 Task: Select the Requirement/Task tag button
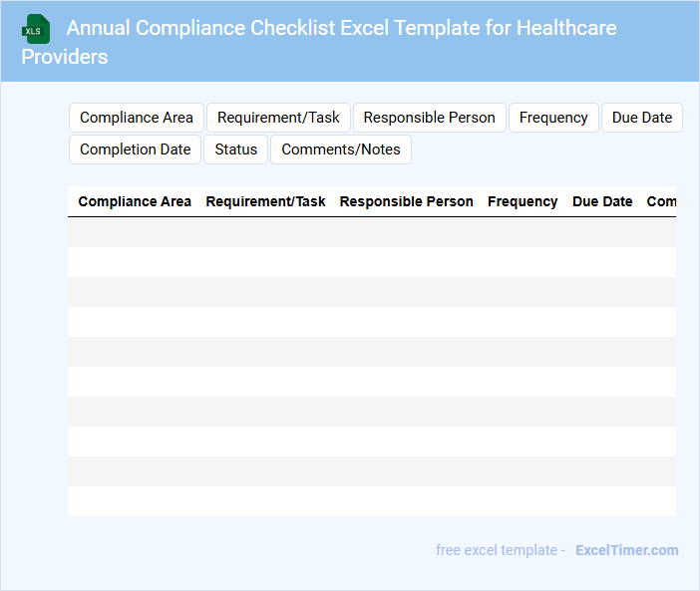coord(278,118)
